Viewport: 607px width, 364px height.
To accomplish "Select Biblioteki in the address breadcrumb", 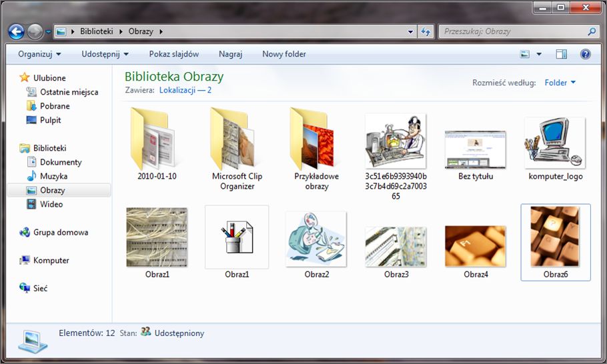I will tap(97, 31).
